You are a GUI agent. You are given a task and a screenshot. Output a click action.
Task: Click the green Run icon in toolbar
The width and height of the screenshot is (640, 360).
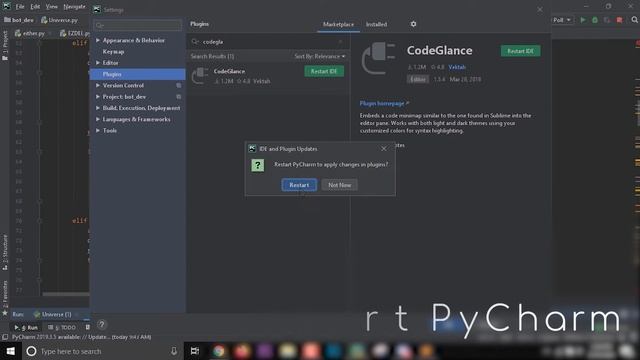(583, 20)
